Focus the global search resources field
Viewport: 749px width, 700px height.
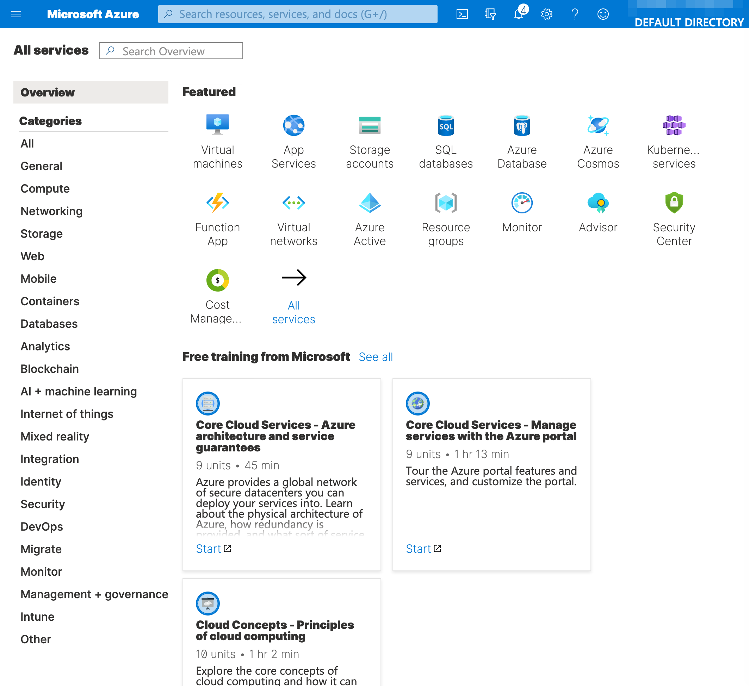coord(298,14)
